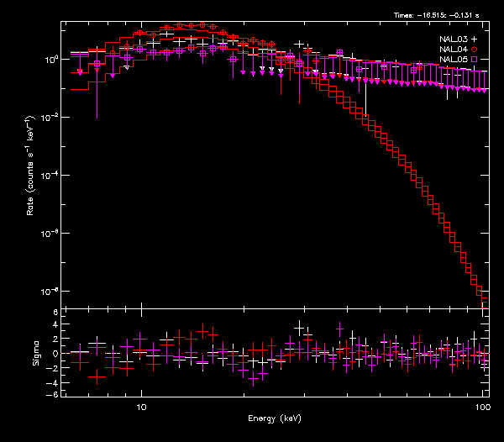Click the red circle marker beside NAI_04
The height and width of the screenshot is (442, 504).
tap(474, 50)
